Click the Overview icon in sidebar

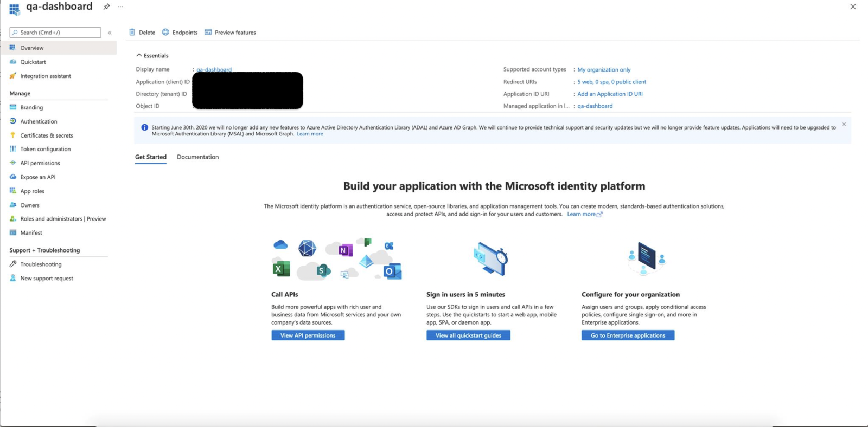(12, 48)
